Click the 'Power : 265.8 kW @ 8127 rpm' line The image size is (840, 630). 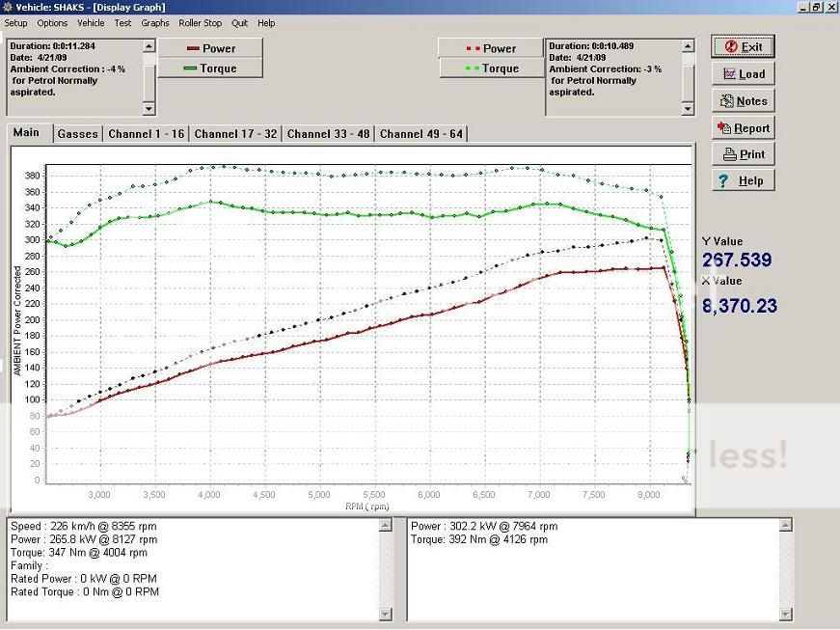tap(84, 539)
